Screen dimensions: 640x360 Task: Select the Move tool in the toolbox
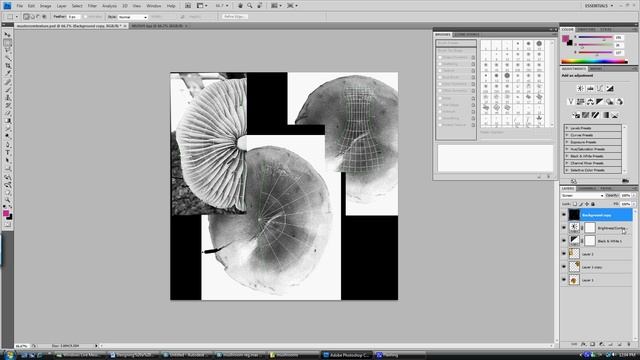[7, 35]
